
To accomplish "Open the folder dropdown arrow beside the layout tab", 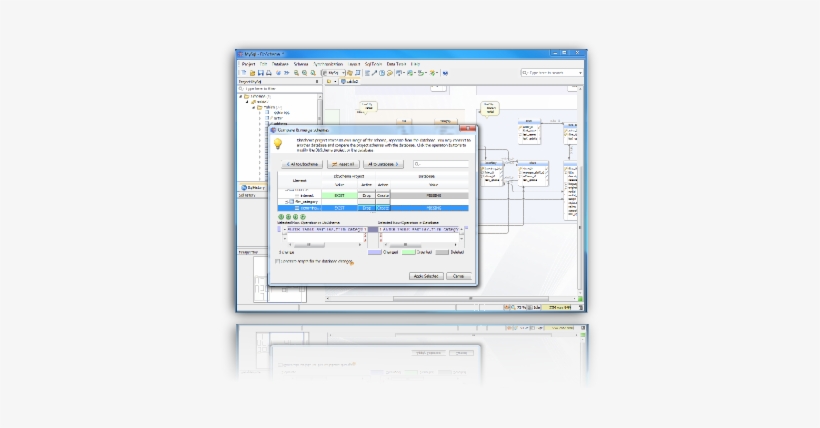I will [x=335, y=82].
